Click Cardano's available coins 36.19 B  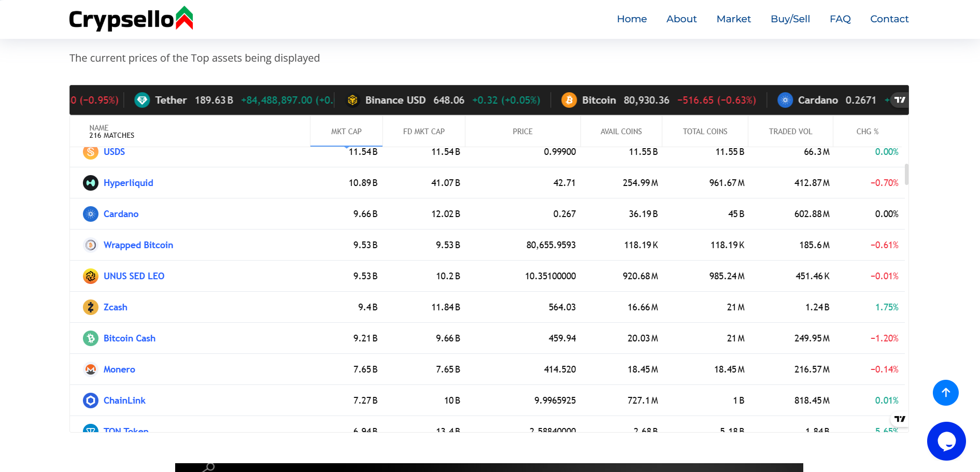643,214
